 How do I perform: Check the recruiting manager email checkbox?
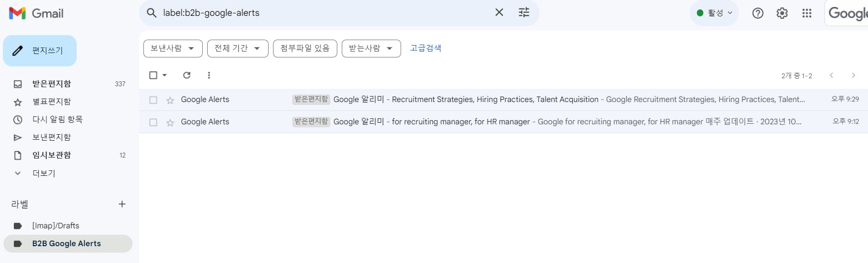click(153, 122)
